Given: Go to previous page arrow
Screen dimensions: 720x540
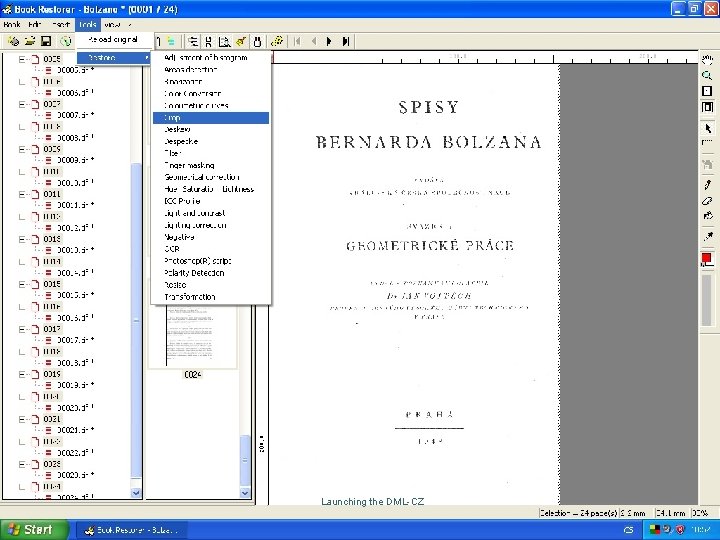Looking at the screenshot, I should point(314,42).
